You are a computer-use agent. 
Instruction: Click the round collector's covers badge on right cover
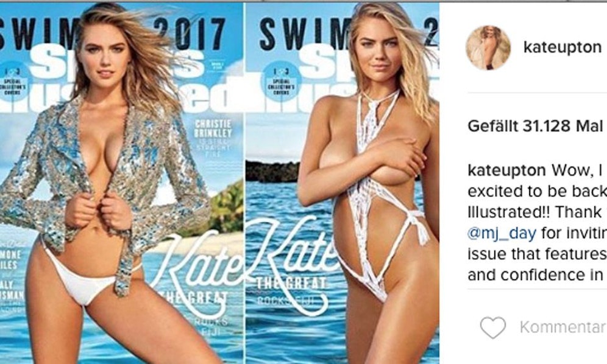(x=281, y=82)
